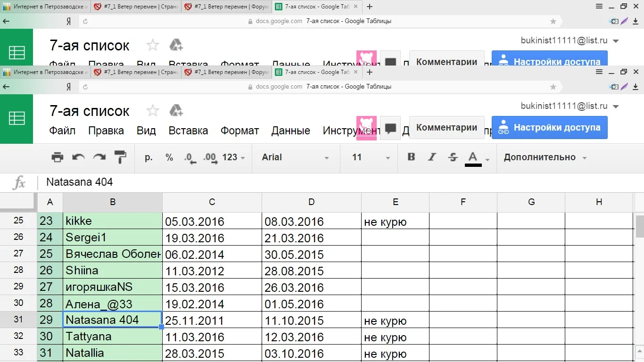Click the Add to Drive icon in the upper header
The image size is (644, 362).
point(176,45)
